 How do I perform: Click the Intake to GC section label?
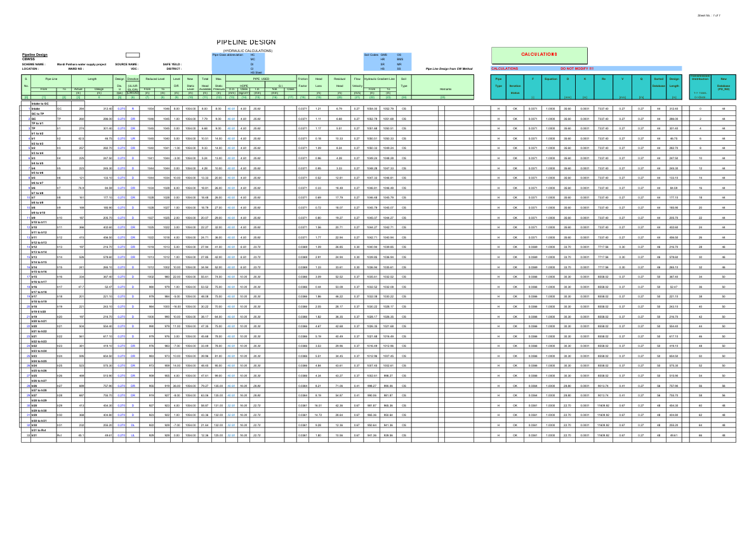(40, 103)
